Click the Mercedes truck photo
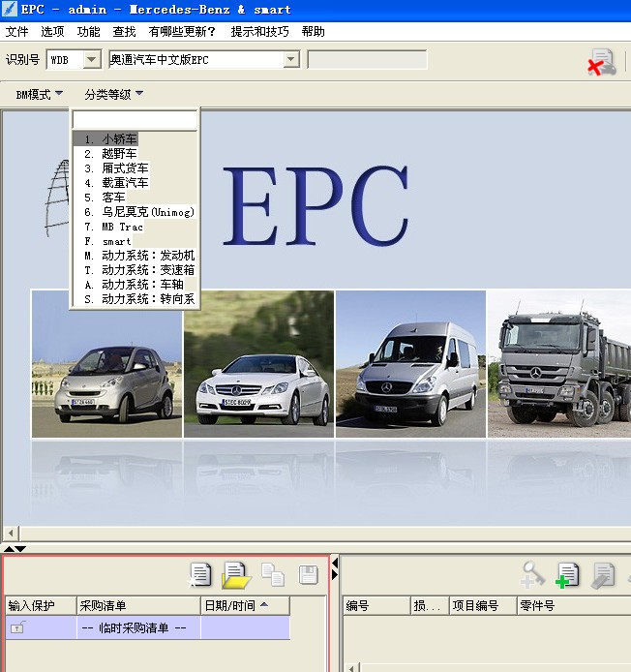This screenshot has height=672, width=631. [x=559, y=364]
